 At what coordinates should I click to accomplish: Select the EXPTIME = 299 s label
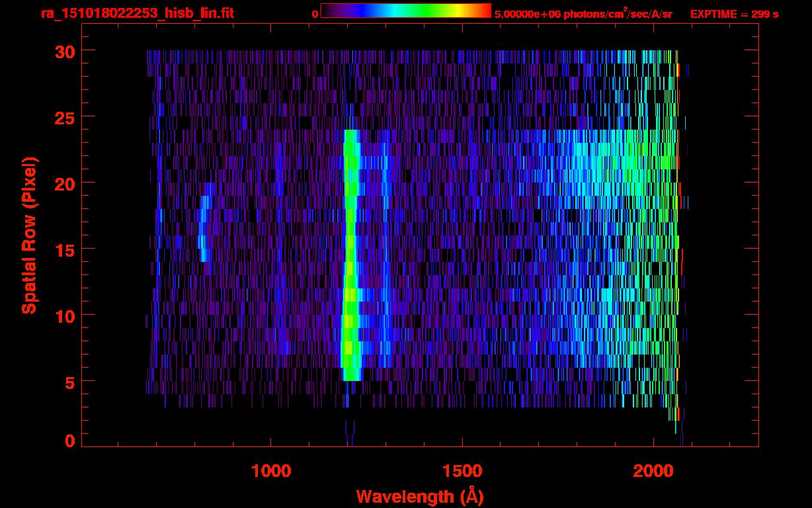(734, 14)
